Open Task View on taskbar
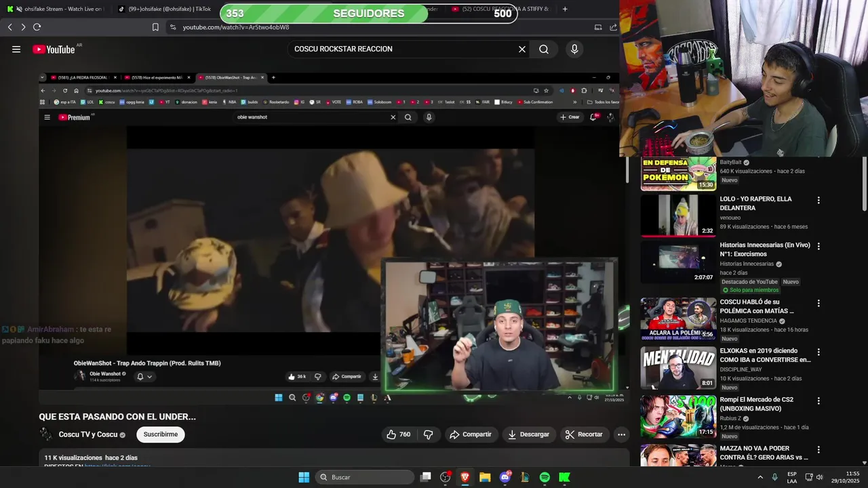This screenshot has width=868, height=488. click(x=425, y=477)
